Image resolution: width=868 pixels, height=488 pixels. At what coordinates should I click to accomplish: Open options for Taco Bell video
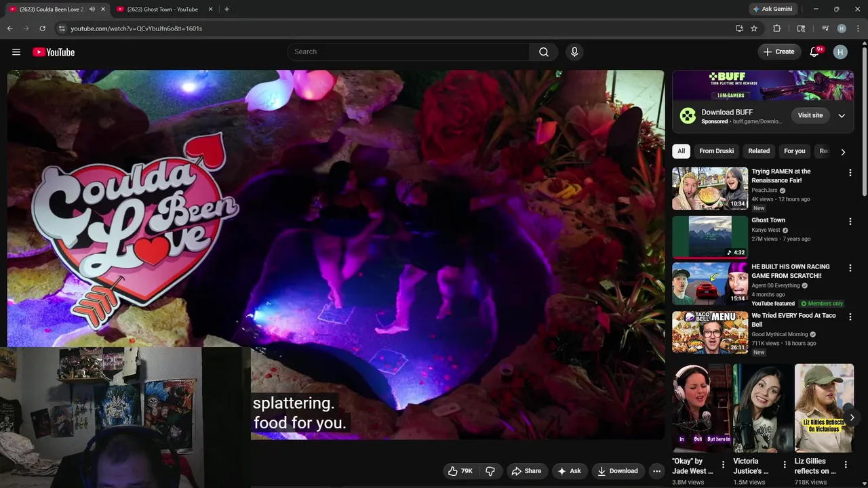click(x=850, y=317)
